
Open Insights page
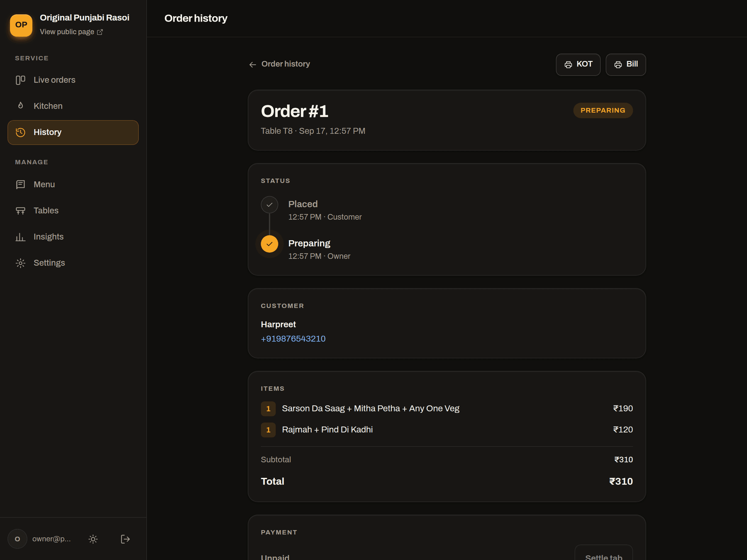coord(73,237)
